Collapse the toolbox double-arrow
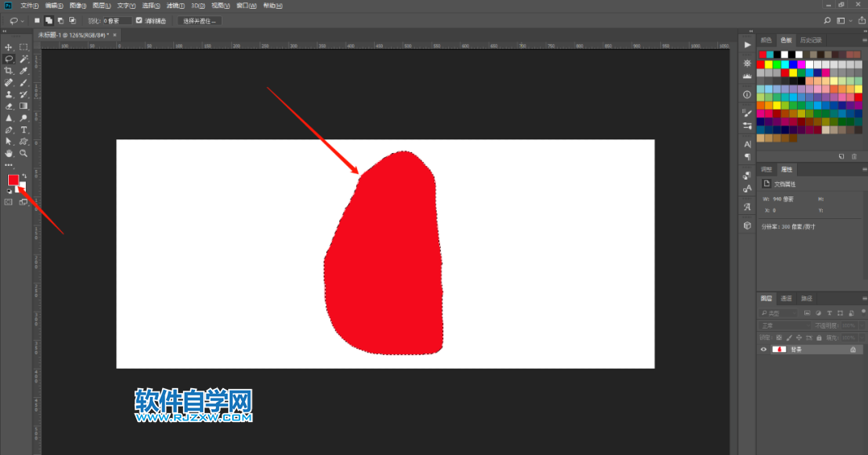The image size is (868, 455). (x=4, y=31)
